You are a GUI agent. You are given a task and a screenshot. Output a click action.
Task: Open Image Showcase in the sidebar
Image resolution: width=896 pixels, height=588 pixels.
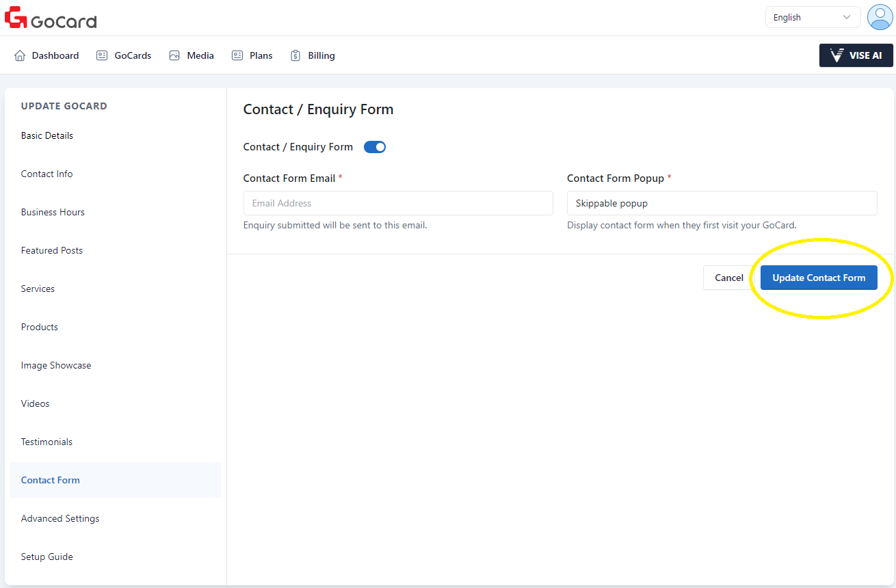coord(56,365)
